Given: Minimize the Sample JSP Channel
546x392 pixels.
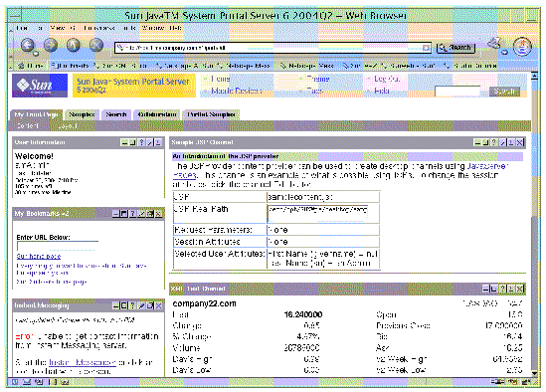Looking at the screenshot, I should 477,142.
